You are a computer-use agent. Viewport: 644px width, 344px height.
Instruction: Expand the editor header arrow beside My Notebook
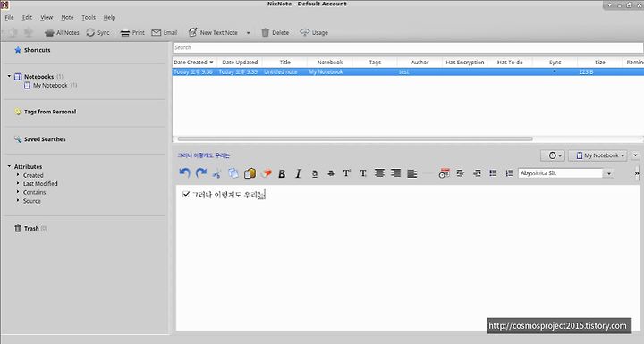pyautogui.click(x=635, y=155)
